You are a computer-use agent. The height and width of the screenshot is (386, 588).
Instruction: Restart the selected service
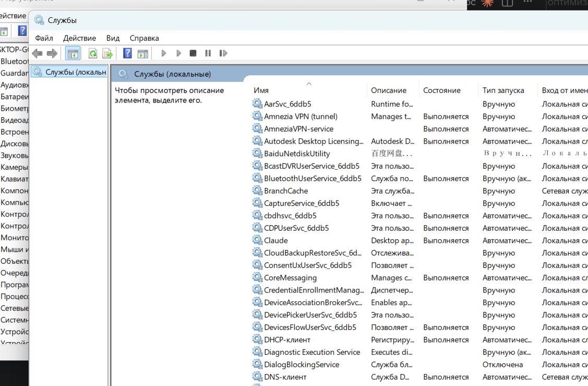tap(223, 53)
